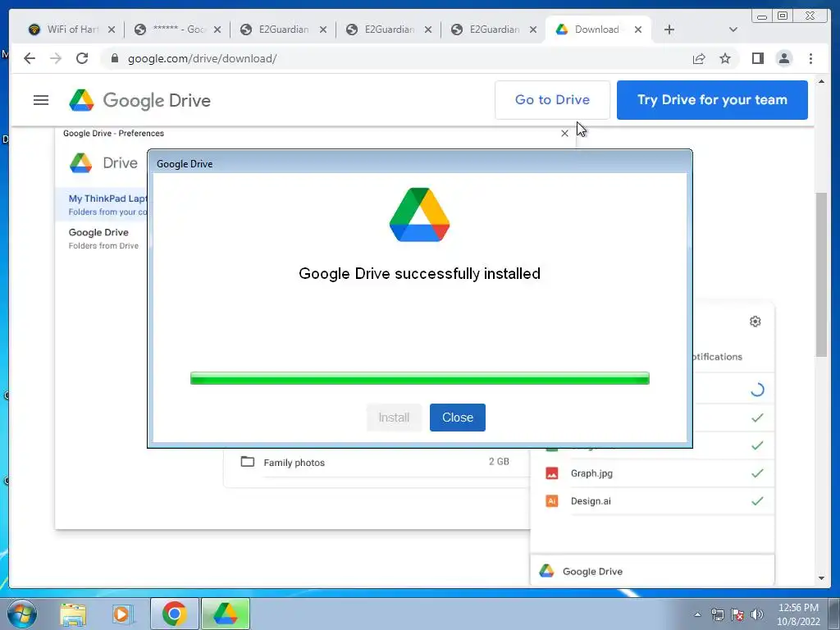This screenshot has width=840, height=630.
Task: Click the padlock site info icon
Action: [114, 58]
